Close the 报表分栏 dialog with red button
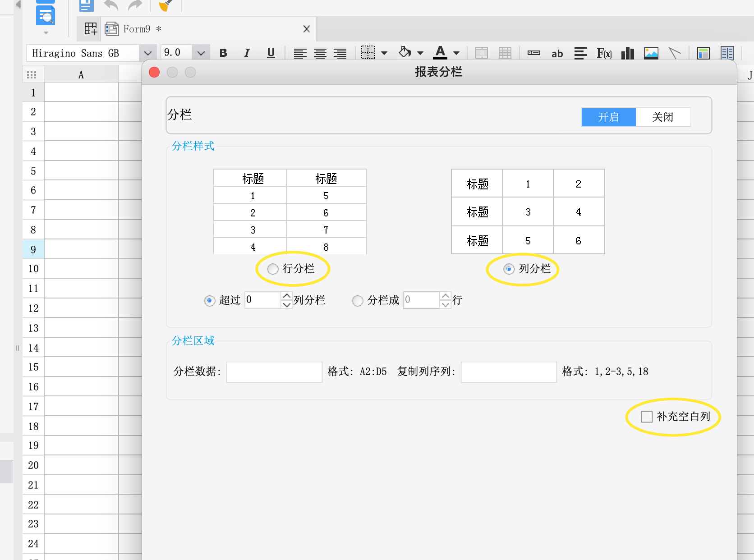The height and width of the screenshot is (560, 754). point(154,72)
